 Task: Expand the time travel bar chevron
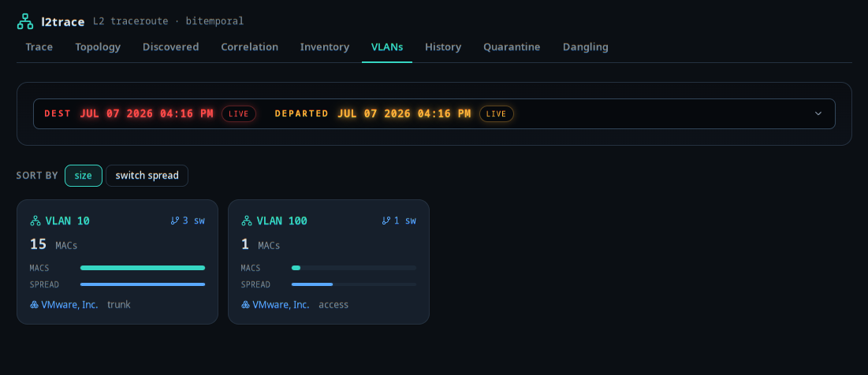[818, 113]
